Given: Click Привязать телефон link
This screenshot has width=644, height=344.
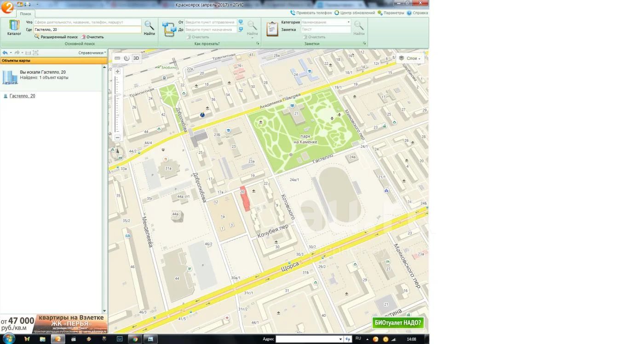Looking at the screenshot, I should pyautogui.click(x=310, y=13).
